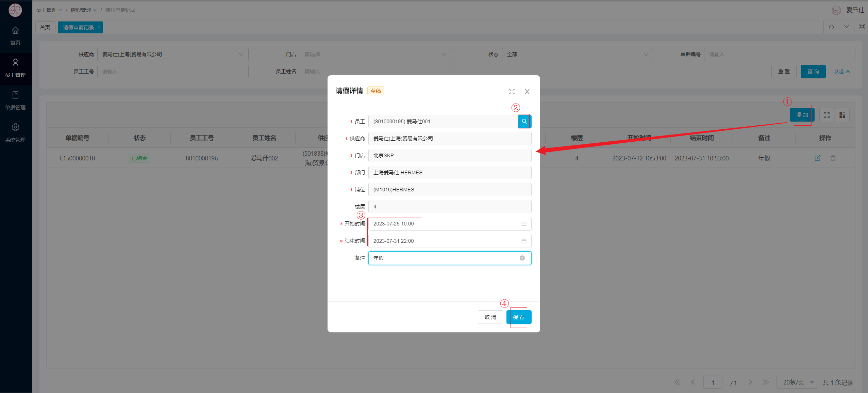Open the tab options chevron menu

[847, 27]
